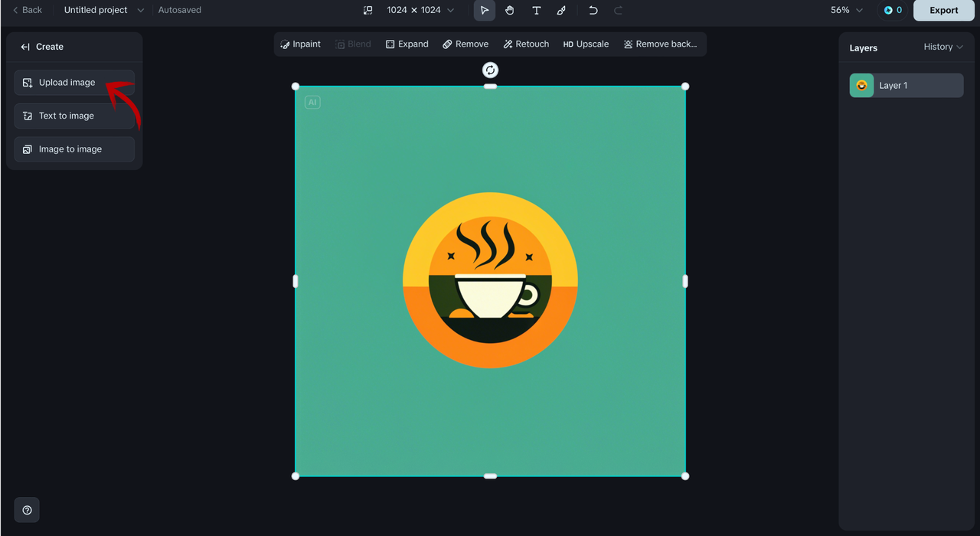Choose the HD Upscale tool
The width and height of the screenshot is (980, 536).
(586, 44)
